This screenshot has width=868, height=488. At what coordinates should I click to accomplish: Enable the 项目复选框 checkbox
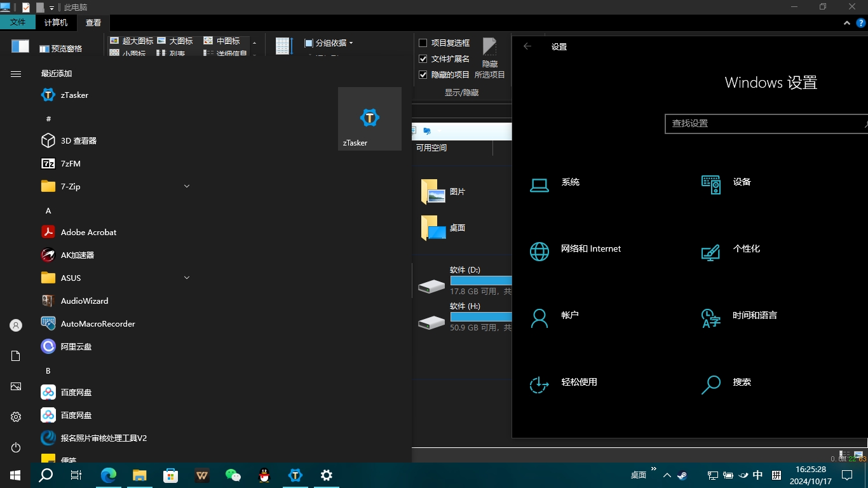[423, 43]
